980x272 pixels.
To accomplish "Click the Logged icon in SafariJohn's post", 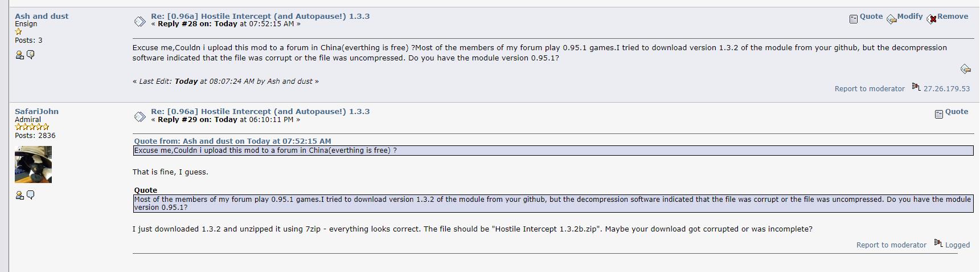I will click(938, 243).
